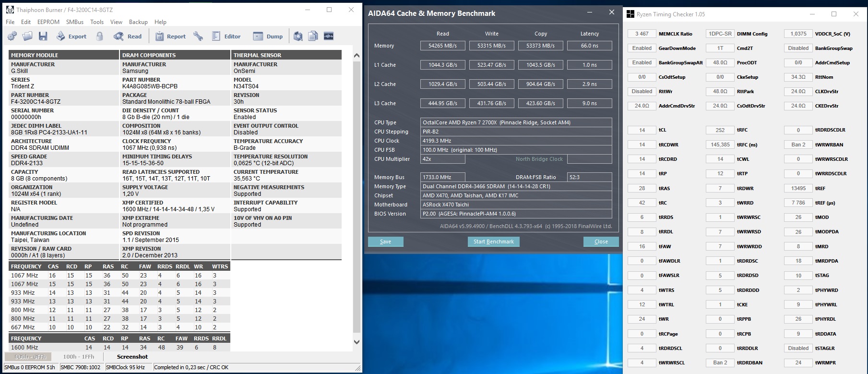Open the Edit menu
868x374 pixels.
26,22
